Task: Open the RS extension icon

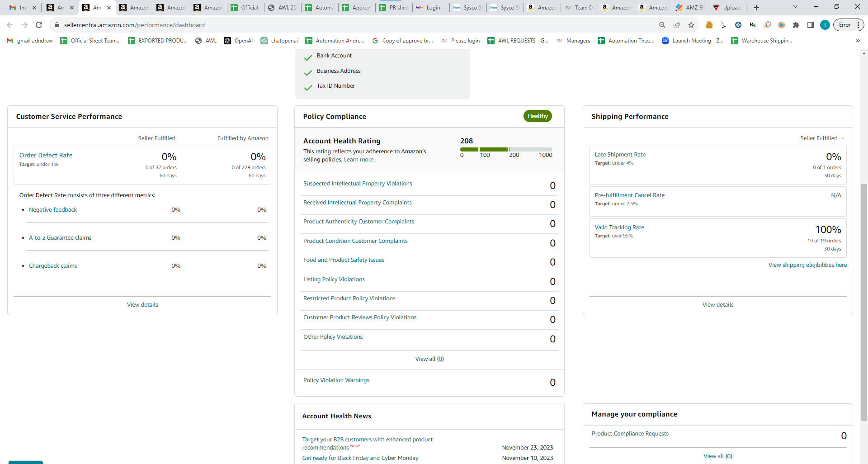Action: (x=753, y=25)
